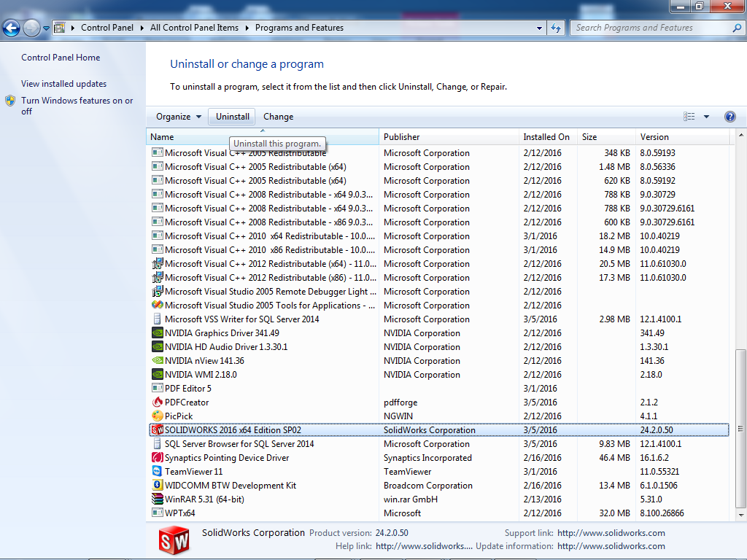Sort by the Size column header
The height and width of the screenshot is (560, 747).
(606, 136)
